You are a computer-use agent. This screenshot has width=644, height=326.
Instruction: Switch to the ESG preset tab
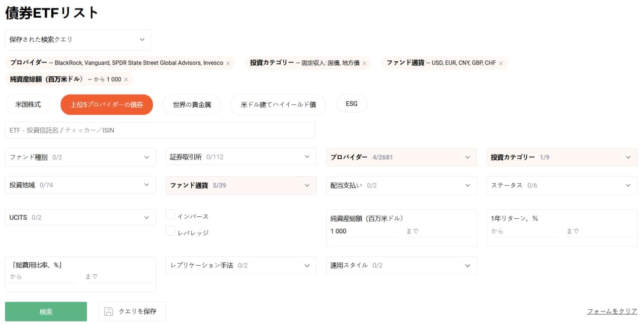pos(351,104)
